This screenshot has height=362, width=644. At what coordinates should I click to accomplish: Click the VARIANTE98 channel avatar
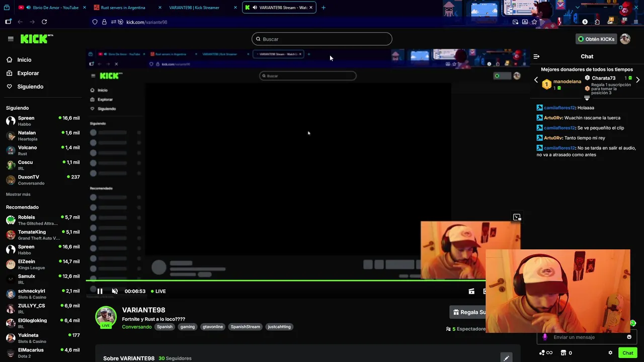click(106, 317)
